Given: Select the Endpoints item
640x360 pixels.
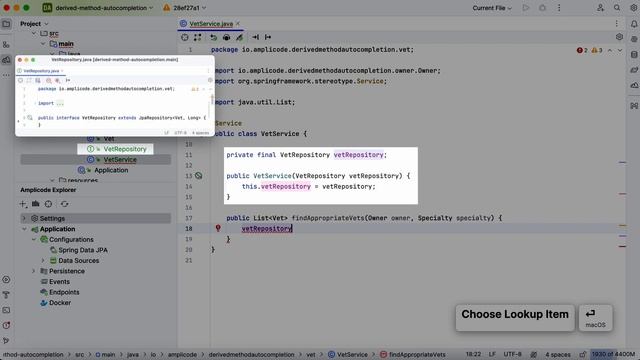Looking at the screenshot, I should (64, 292).
